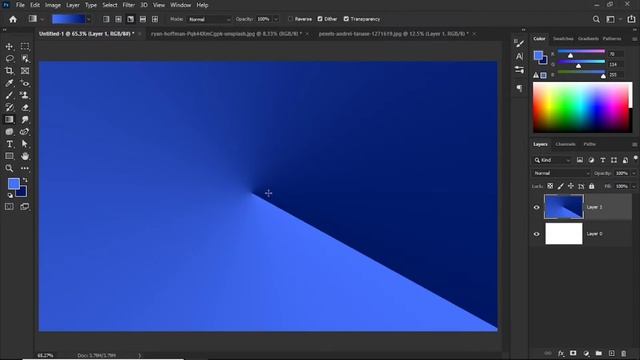Viewport: 640px width, 360px height.
Task: Open the Edit Toolbar ellipsis
Action: tap(25, 168)
